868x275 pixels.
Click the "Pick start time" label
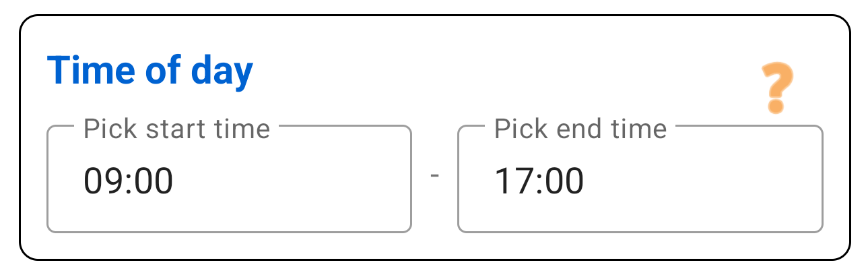pos(176,129)
